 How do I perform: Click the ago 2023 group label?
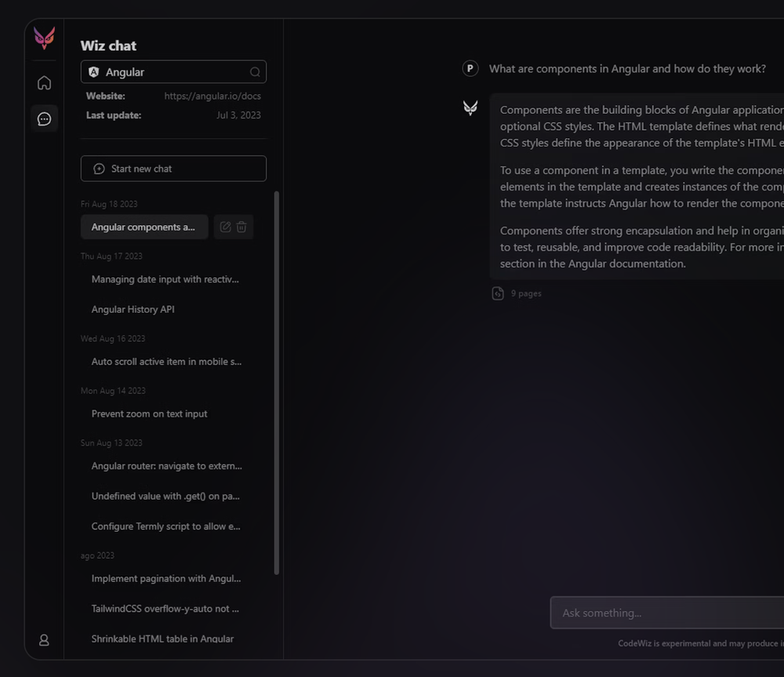click(97, 555)
